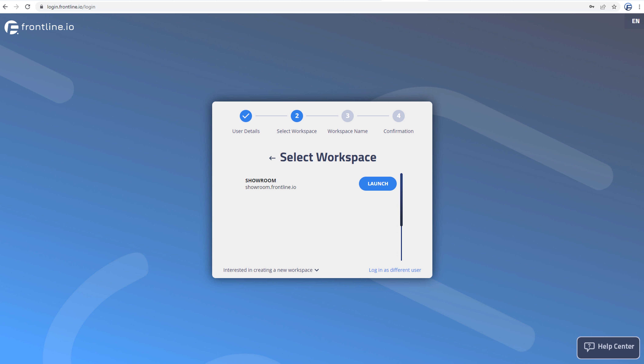Viewport: 644px width, 364px height.
Task: Click the completed User Details checkmark step
Action: (246, 116)
